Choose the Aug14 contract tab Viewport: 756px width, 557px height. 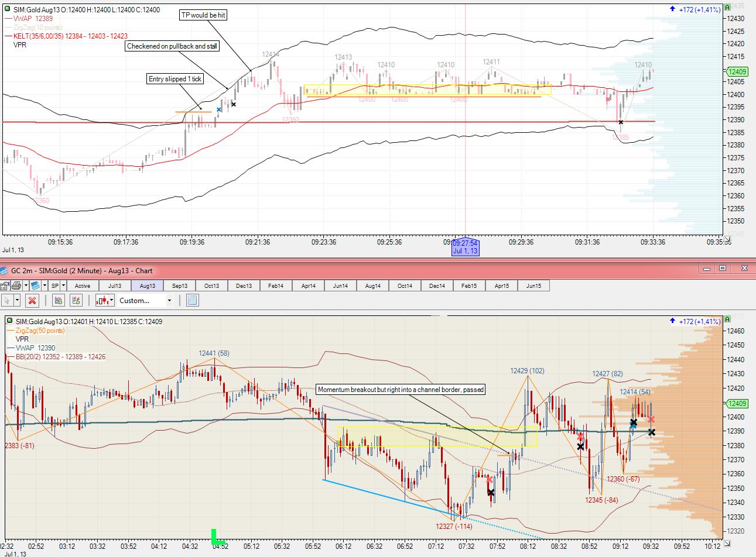pyautogui.click(x=372, y=286)
